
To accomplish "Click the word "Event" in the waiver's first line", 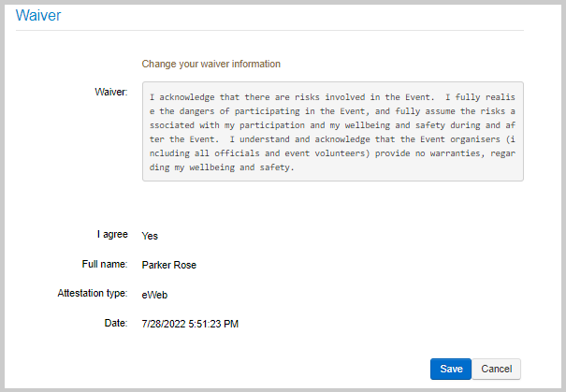I will [x=417, y=97].
